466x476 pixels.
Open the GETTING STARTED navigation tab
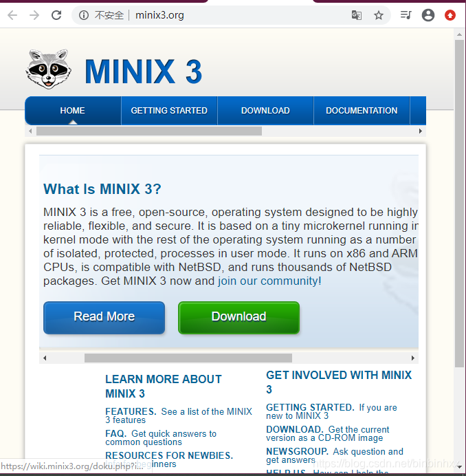click(x=169, y=111)
